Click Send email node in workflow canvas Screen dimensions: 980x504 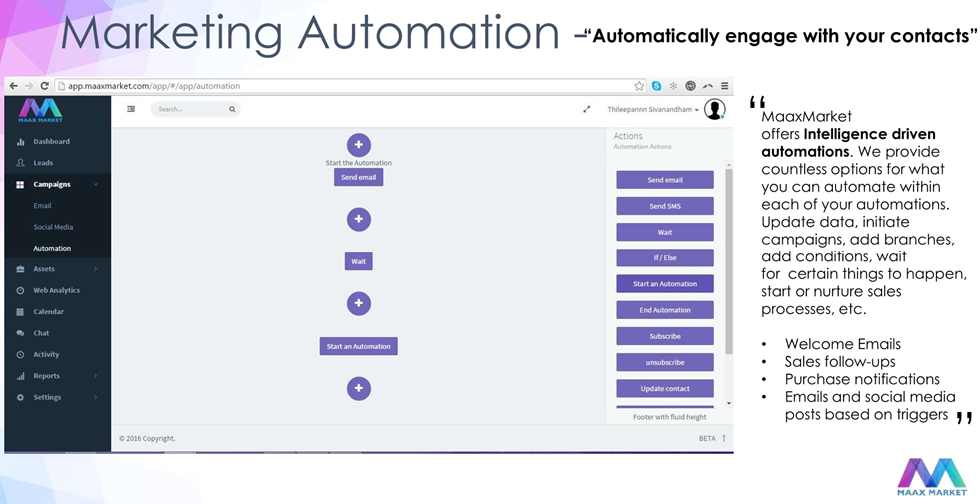click(x=358, y=177)
